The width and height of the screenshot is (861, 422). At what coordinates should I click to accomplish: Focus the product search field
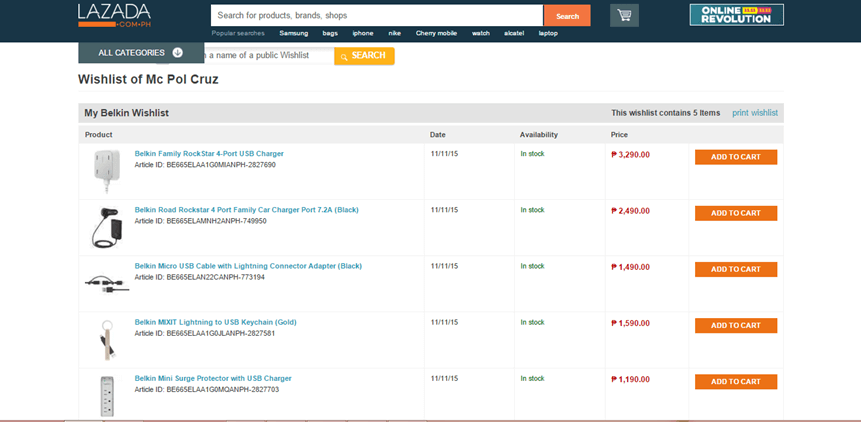[x=377, y=15]
